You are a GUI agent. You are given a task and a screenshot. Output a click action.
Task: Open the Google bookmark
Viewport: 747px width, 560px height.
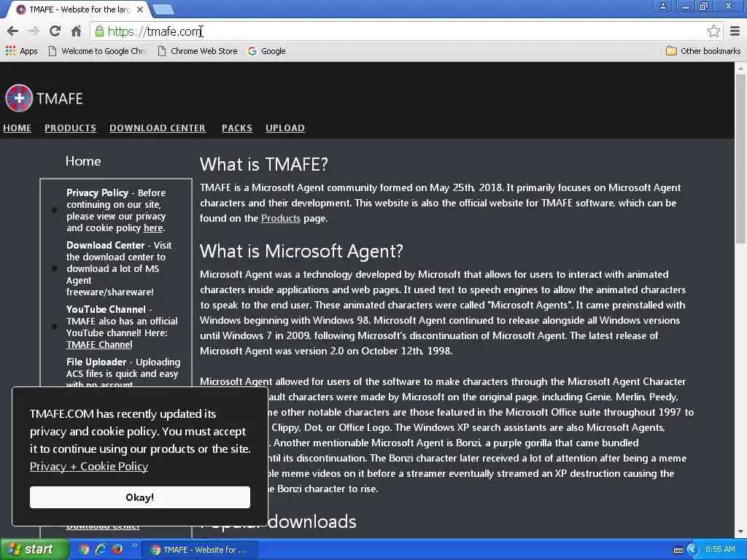click(x=267, y=51)
